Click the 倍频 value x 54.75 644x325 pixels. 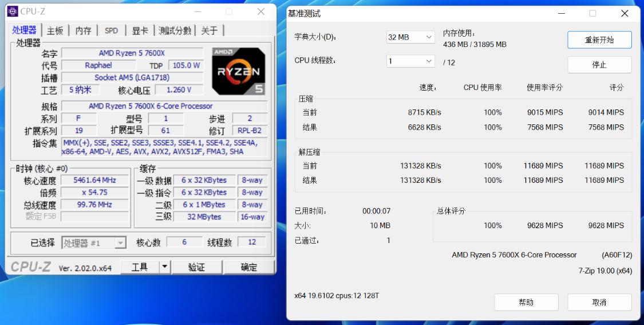click(95, 192)
